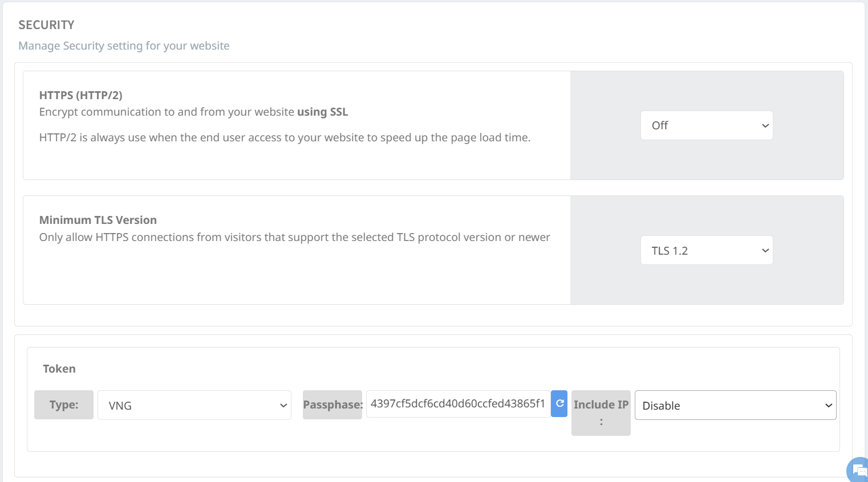Viewport: 868px width, 482px height.
Task: Expand the Include IP Disable dropdown
Action: tap(735, 405)
